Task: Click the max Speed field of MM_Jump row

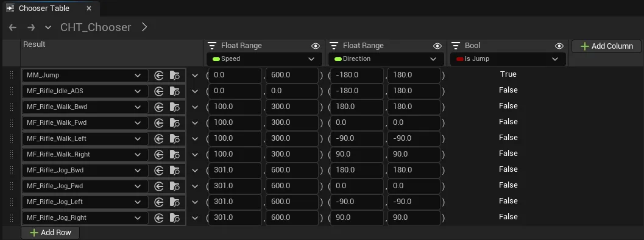Action: pos(292,76)
